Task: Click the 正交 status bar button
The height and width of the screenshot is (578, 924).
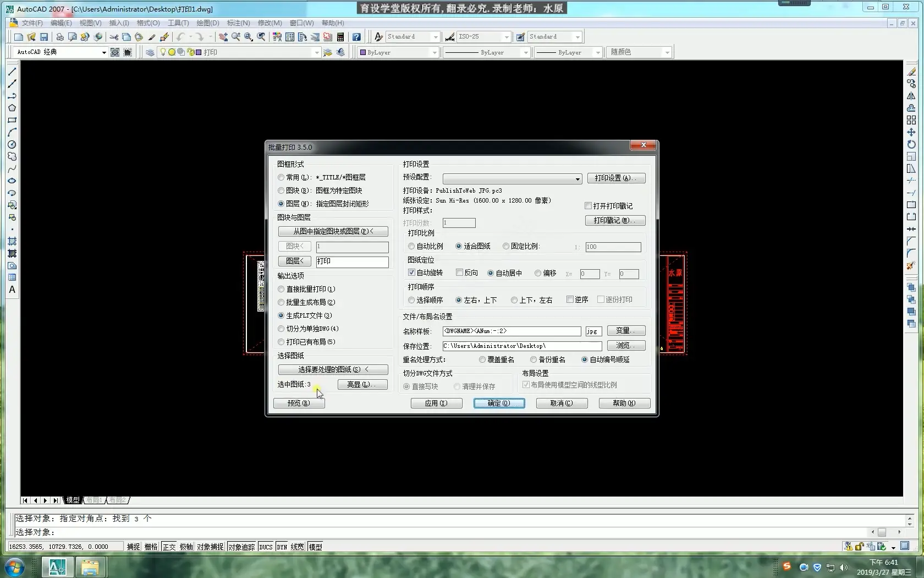Action: click(169, 547)
